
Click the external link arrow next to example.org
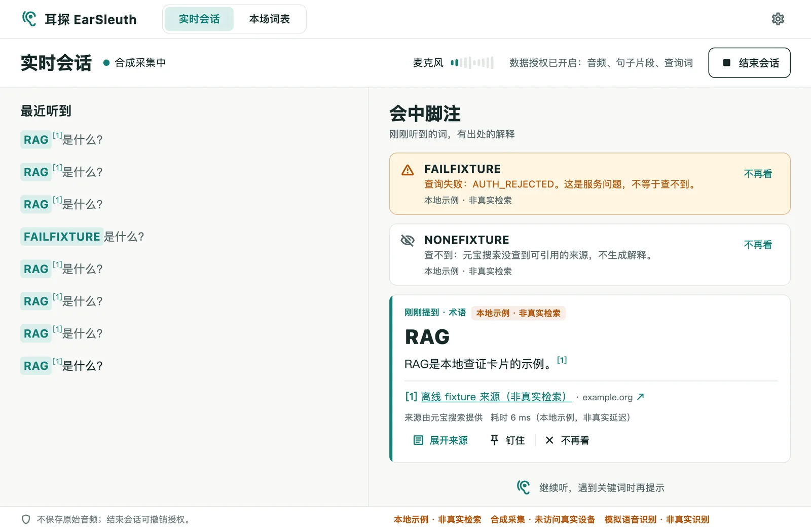[x=641, y=397]
